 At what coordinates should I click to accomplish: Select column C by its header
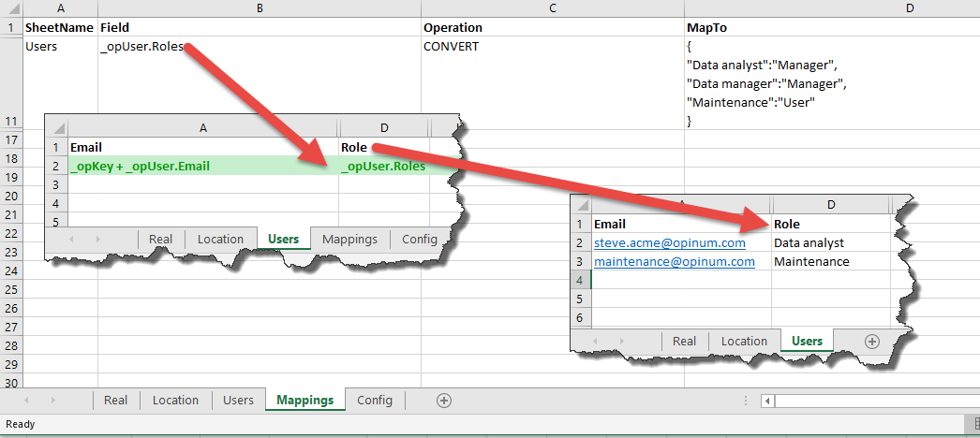click(552, 8)
